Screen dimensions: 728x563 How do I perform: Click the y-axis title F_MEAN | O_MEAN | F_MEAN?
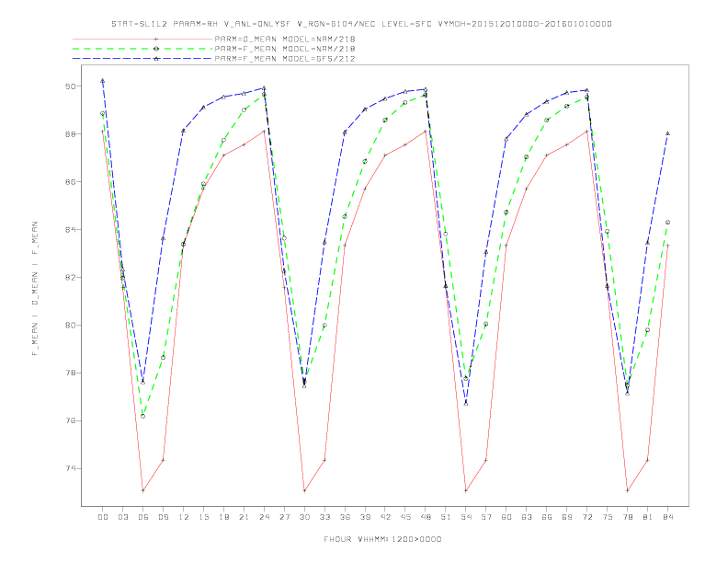[35, 289]
